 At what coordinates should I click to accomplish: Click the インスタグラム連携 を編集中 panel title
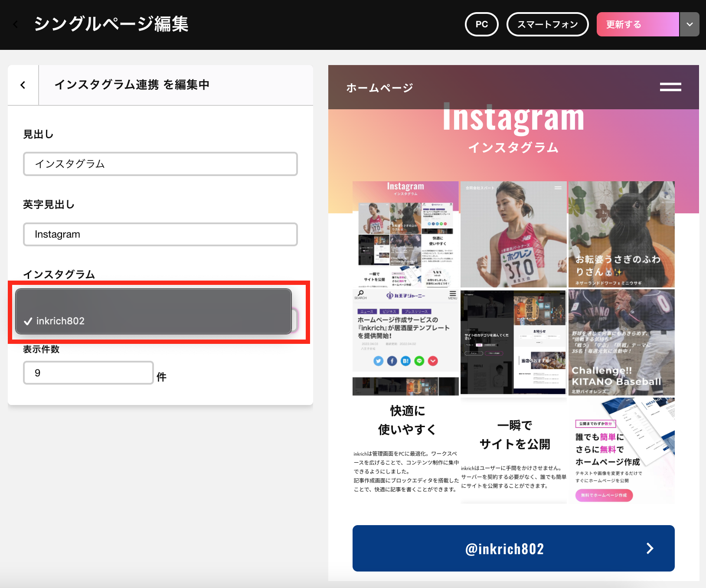tap(132, 85)
